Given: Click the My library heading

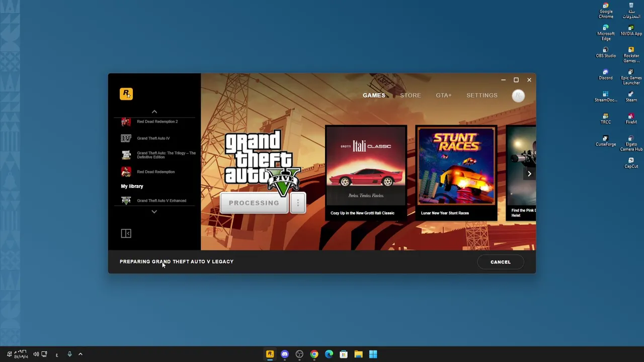Looking at the screenshot, I should pos(132,186).
